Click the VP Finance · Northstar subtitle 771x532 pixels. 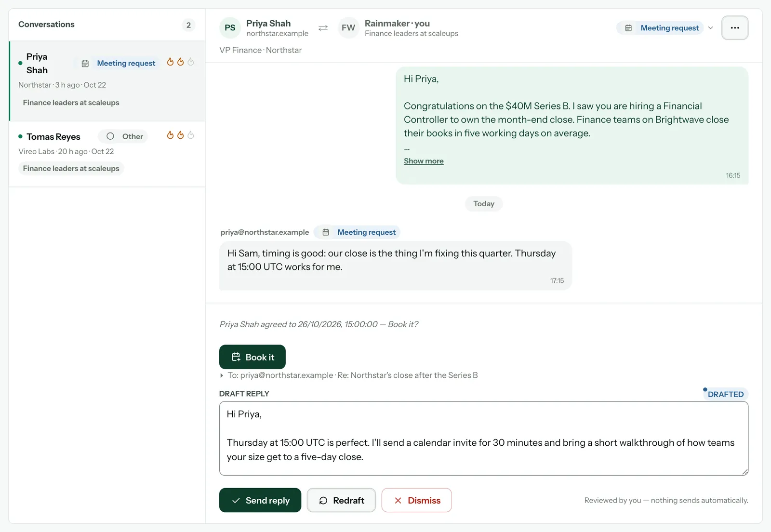tap(261, 50)
